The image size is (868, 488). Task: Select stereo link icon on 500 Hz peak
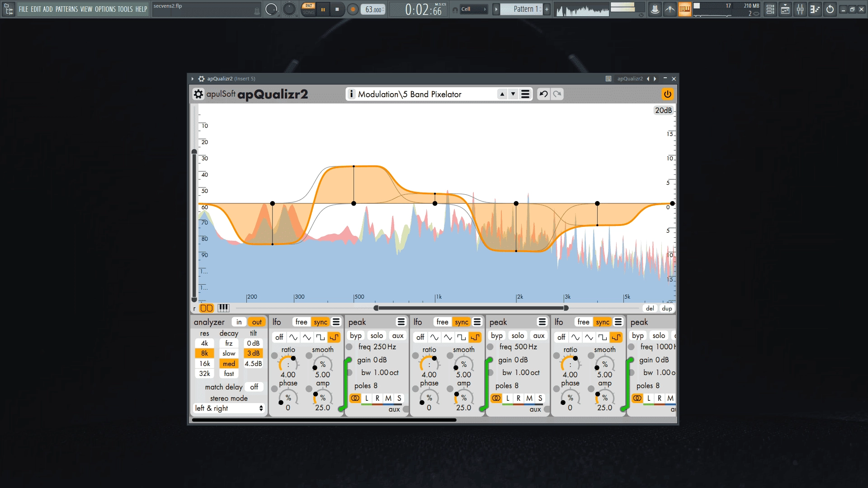[496, 398]
